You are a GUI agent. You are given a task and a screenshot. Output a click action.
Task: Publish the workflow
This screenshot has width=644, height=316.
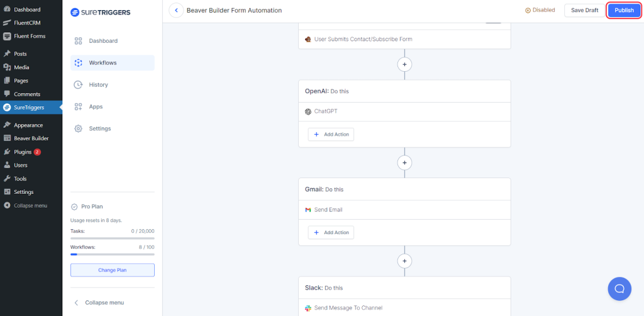click(624, 10)
